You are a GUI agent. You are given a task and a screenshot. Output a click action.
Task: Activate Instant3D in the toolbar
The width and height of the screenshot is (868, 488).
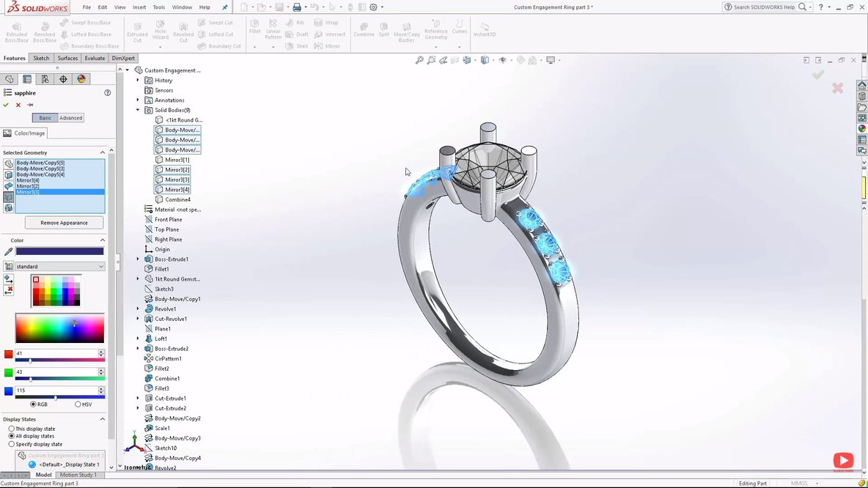click(x=484, y=32)
